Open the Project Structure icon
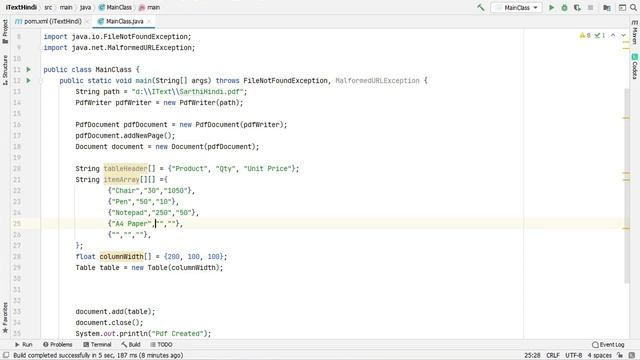Image resolution: width=640 pixels, height=360 pixels. click(607, 7)
